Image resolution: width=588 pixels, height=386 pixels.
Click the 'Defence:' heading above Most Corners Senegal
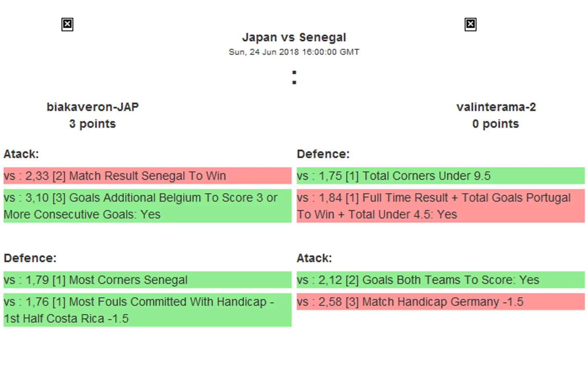click(x=30, y=258)
